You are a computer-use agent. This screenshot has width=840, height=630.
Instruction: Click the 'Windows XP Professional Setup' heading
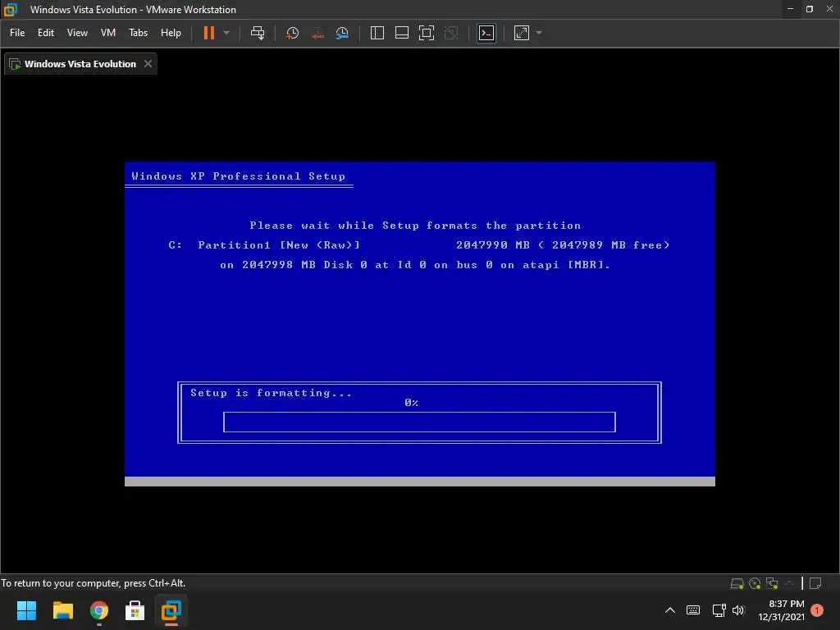click(x=239, y=176)
